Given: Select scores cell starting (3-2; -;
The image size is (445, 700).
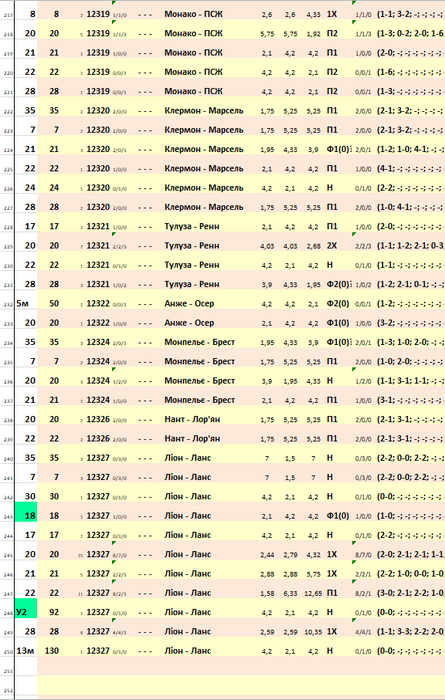Looking at the screenshot, I should click(x=411, y=323).
